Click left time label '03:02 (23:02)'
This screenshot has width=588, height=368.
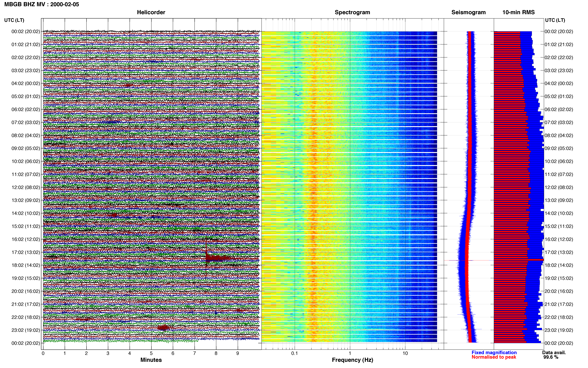[x=26, y=71]
